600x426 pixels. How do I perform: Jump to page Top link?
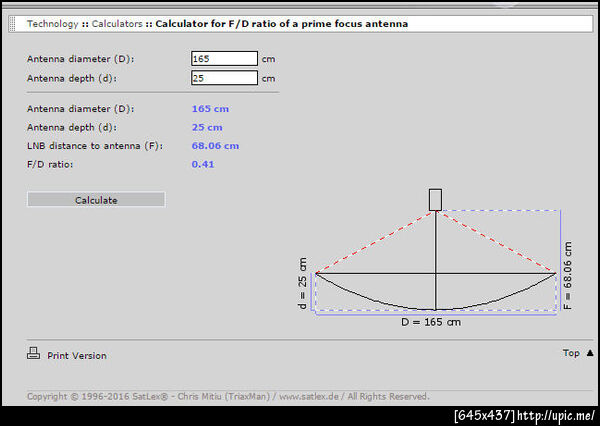point(571,353)
